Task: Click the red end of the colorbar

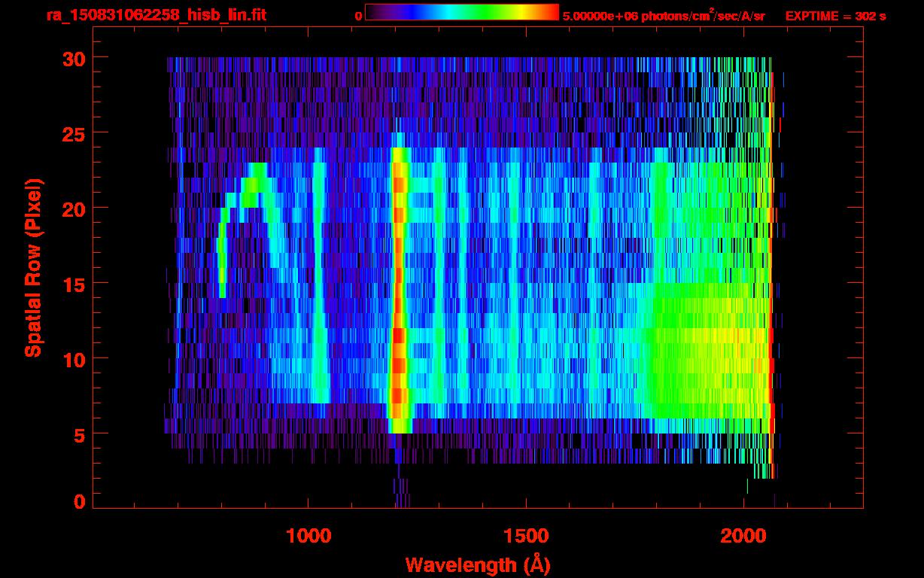Action: [x=551, y=12]
